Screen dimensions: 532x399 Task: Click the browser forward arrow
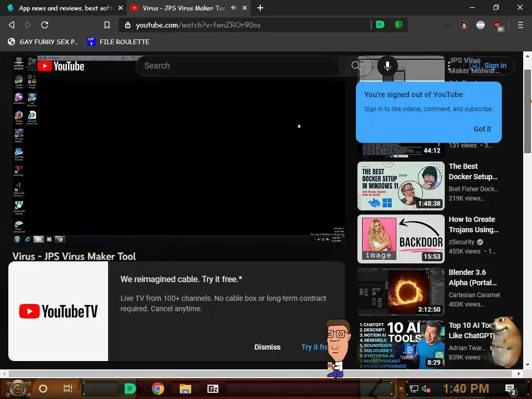click(28, 25)
